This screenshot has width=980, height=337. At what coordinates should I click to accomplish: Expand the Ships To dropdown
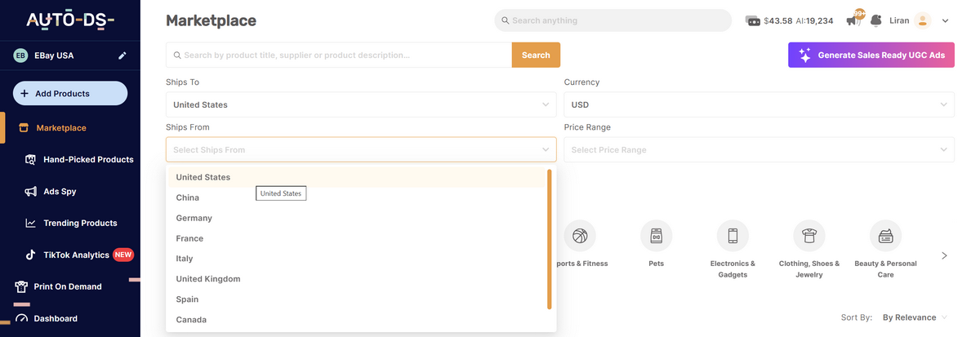click(x=360, y=104)
